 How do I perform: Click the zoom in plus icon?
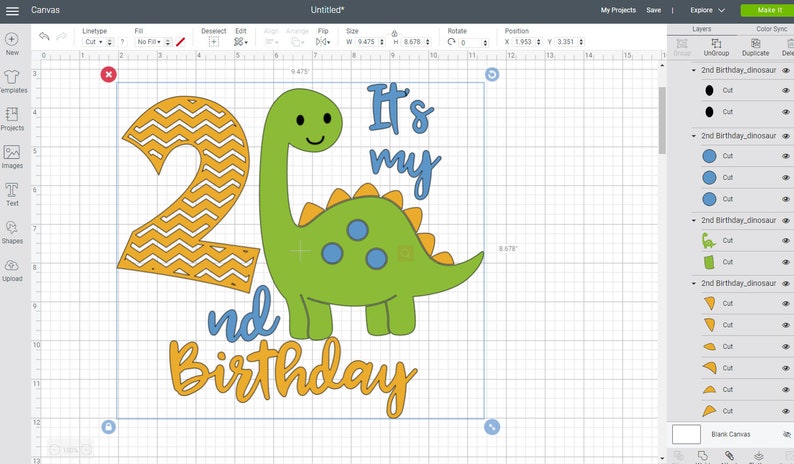pos(86,449)
